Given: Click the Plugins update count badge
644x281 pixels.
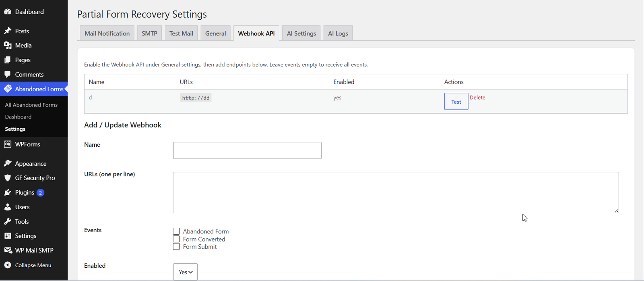Looking at the screenshot, I should tap(40, 193).
